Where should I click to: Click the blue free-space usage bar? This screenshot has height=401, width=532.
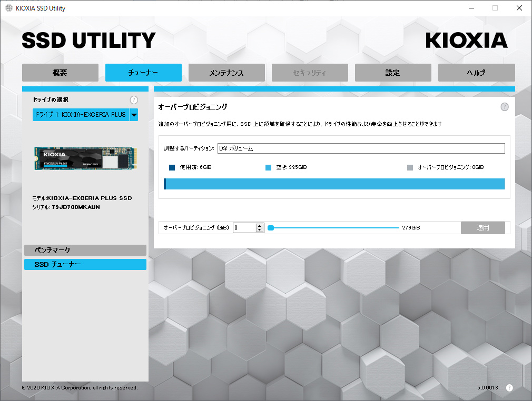[335, 184]
